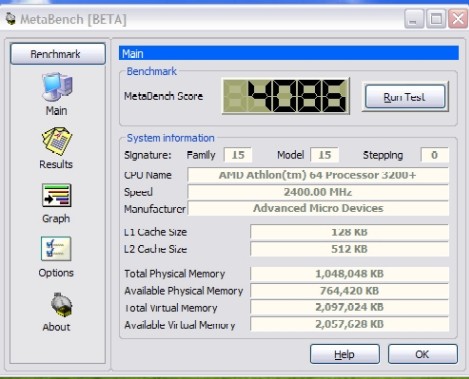This screenshot has width=469, height=379.
Task: Click the Total Physical Memory field
Action: (x=349, y=274)
